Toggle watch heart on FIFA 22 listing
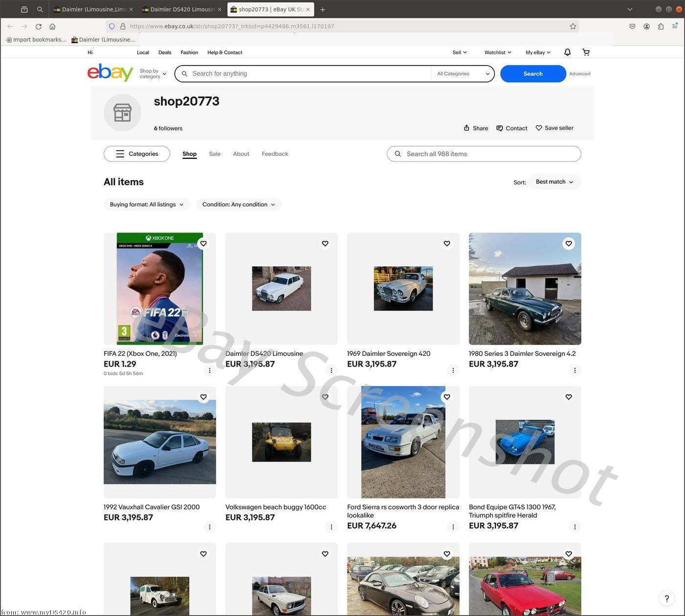The image size is (685, 616). pyautogui.click(x=203, y=243)
